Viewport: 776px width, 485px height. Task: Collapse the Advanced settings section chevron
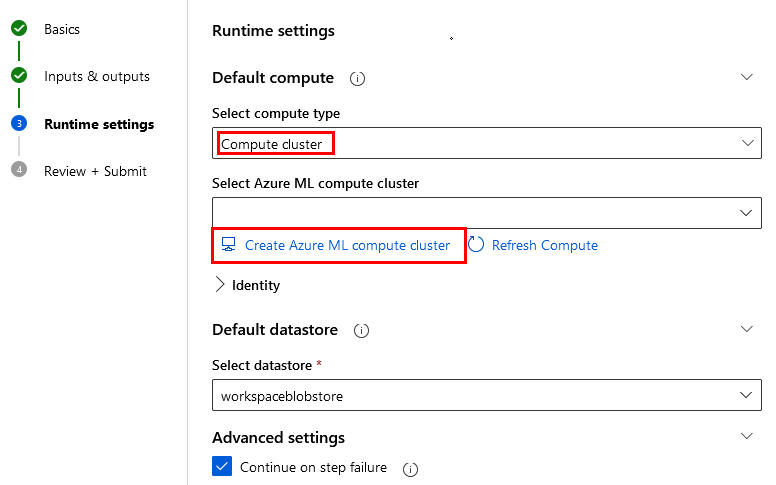click(746, 437)
